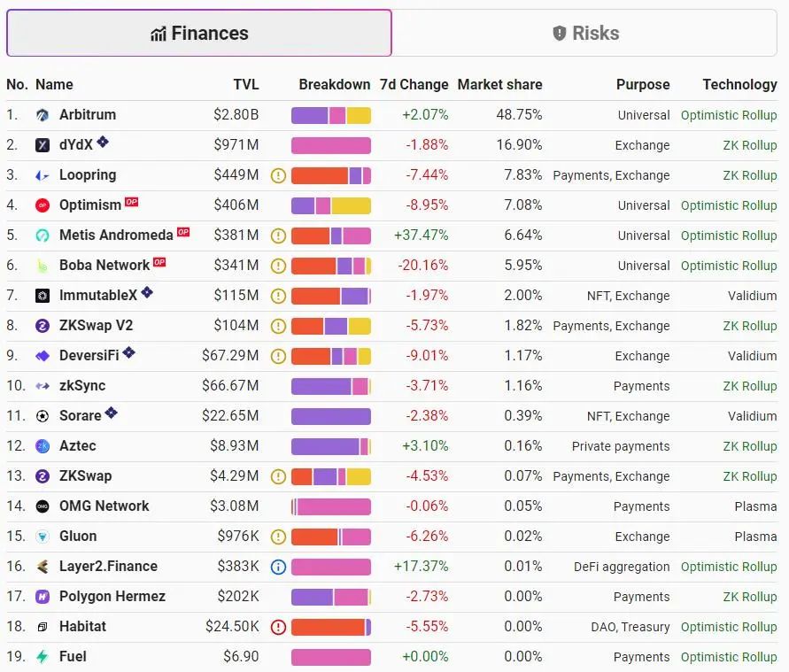Viewport: 789px width, 672px height.
Task: Click the DAO, Treasury purpose text
Action: (630, 627)
